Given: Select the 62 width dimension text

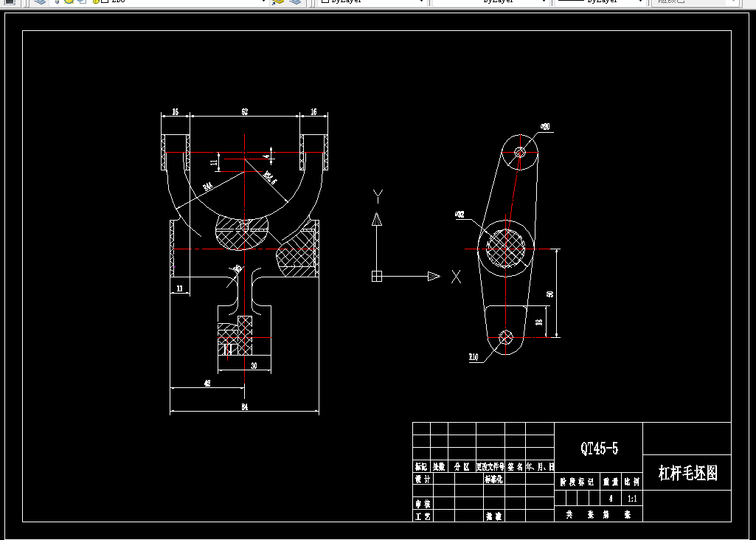Looking at the screenshot, I should (x=244, y=112).
